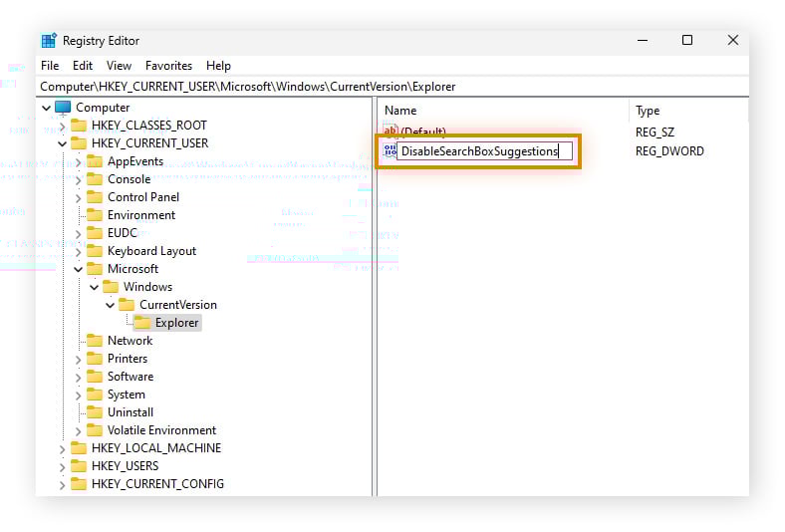Click the Windows folder icon

(x=111, y=286)
